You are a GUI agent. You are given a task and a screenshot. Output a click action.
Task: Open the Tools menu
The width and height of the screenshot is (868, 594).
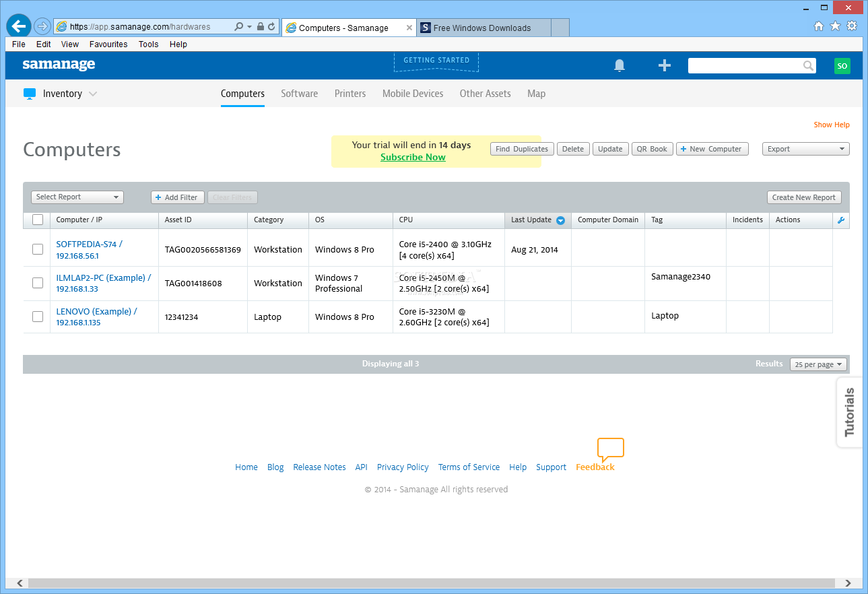pyautogui.click(x=149, y=44)
